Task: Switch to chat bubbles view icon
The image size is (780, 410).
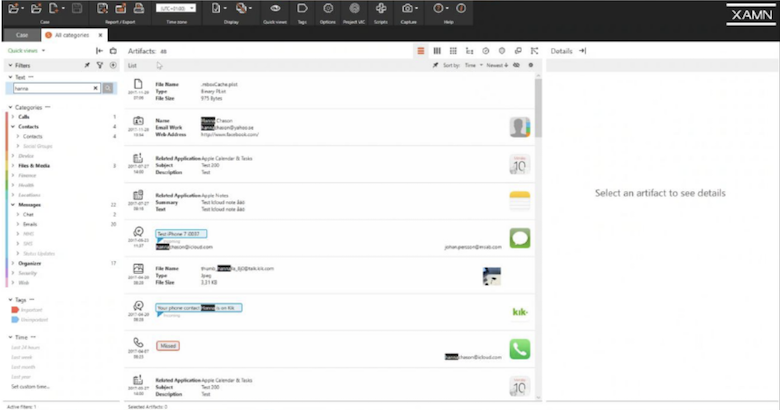Action: 518,51
